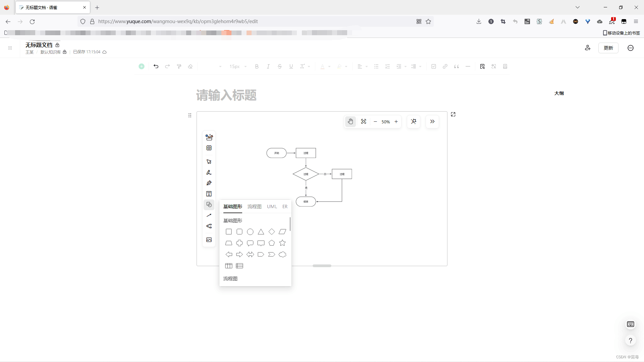Select the pointer selection tool
The width and height of the screenshot is (644, 362).
[x=209, y=162]
